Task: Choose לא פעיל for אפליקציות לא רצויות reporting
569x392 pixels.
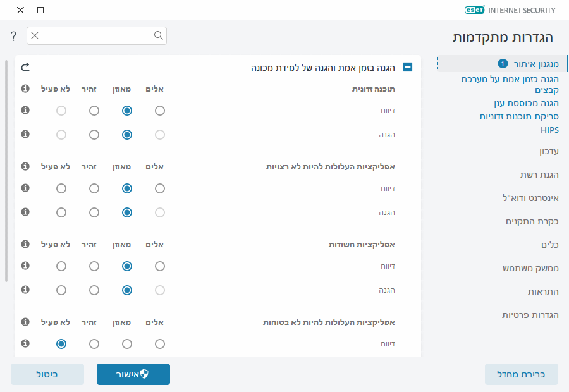Action: point(61,188)
